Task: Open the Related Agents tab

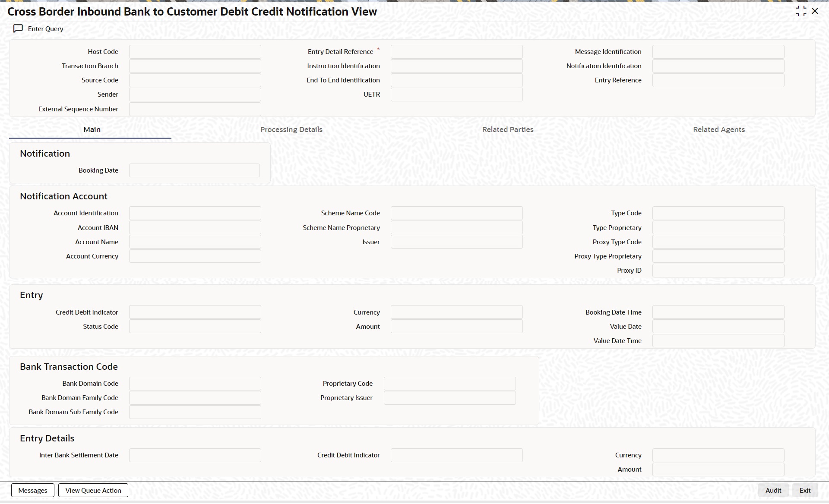Action: 719,129
